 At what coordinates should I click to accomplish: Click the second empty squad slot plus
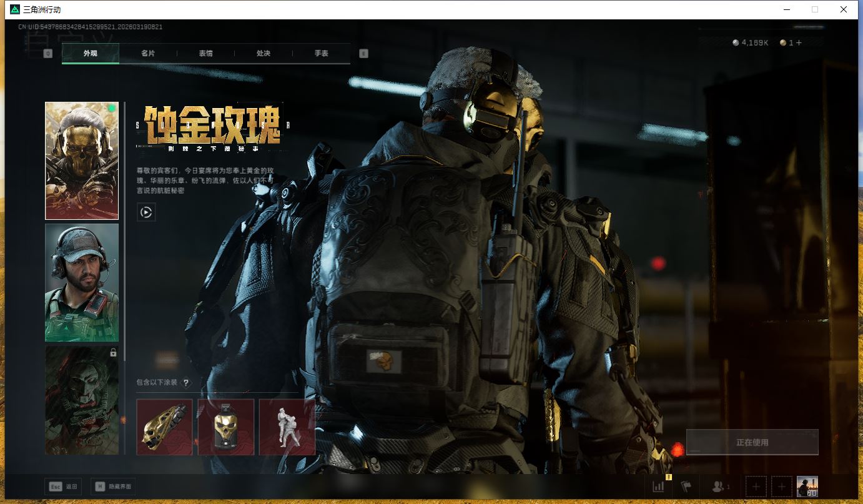781,487
